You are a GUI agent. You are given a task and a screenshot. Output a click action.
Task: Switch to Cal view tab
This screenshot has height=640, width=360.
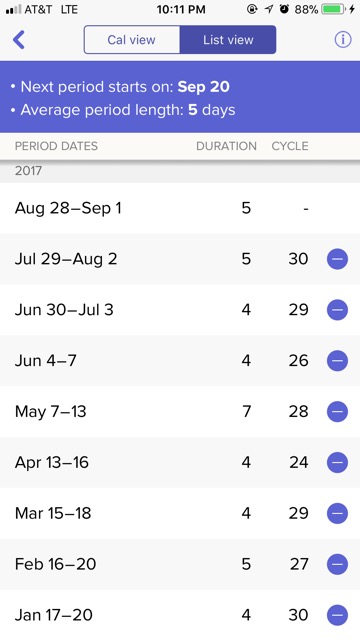(x=131, y=40)
